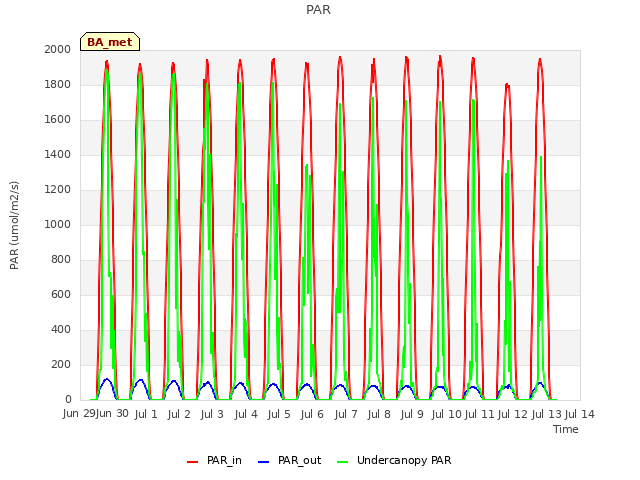This screenshot has width=640, height=480.
Task: Click the red PAR_in legend swatch
Action: (192, 462)
